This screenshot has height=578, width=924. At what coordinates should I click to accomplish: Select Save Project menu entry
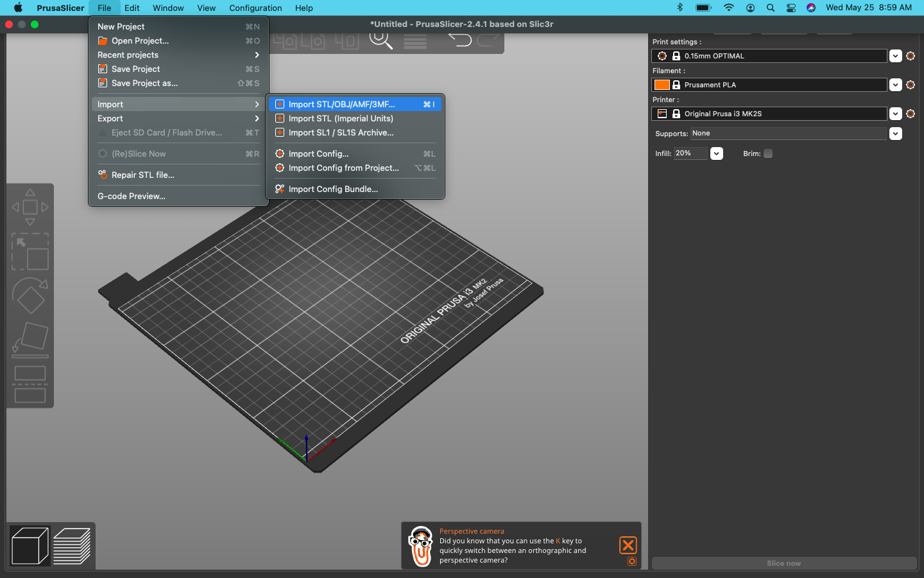coord(178,69)
